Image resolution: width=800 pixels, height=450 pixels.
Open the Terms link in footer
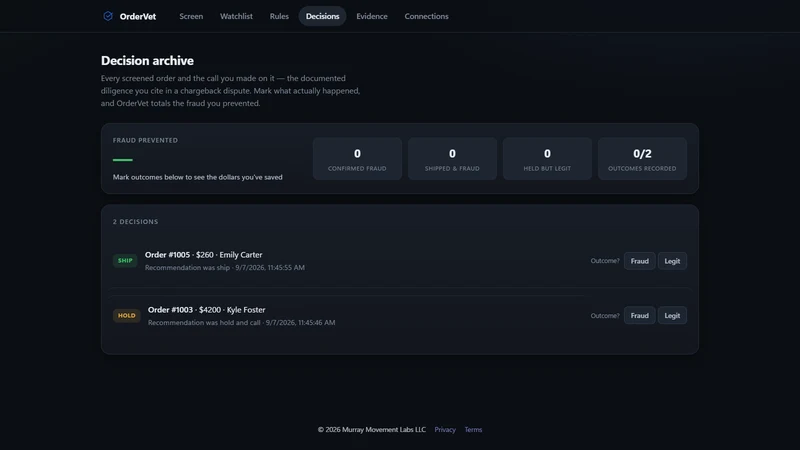473,430
